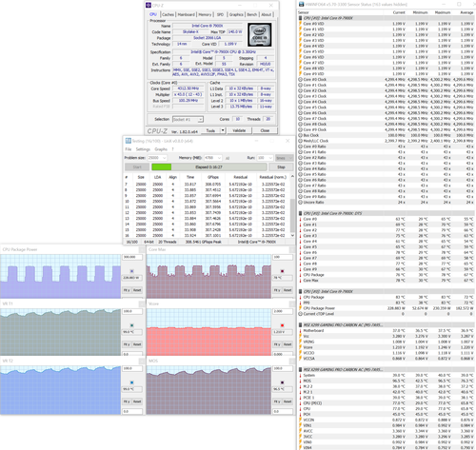The image size is (476, 450).
Task: Close the MOS graph panel
Action: [292, 361]
